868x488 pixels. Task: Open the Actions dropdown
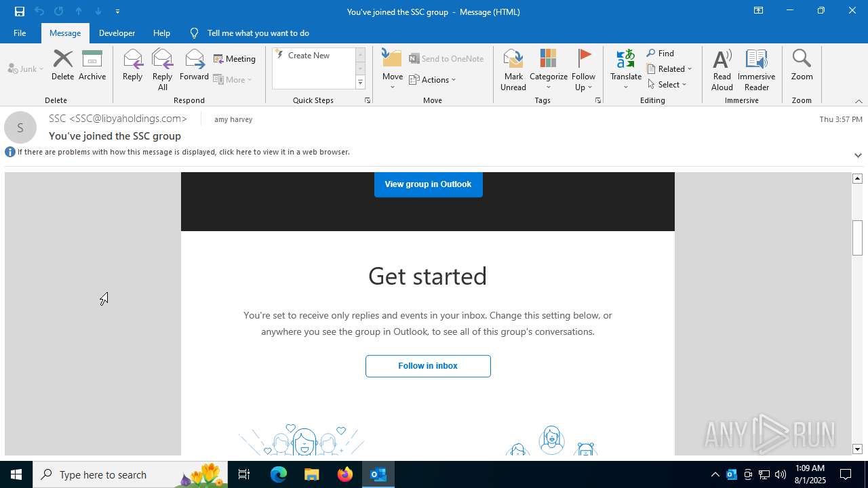point(433,79)
